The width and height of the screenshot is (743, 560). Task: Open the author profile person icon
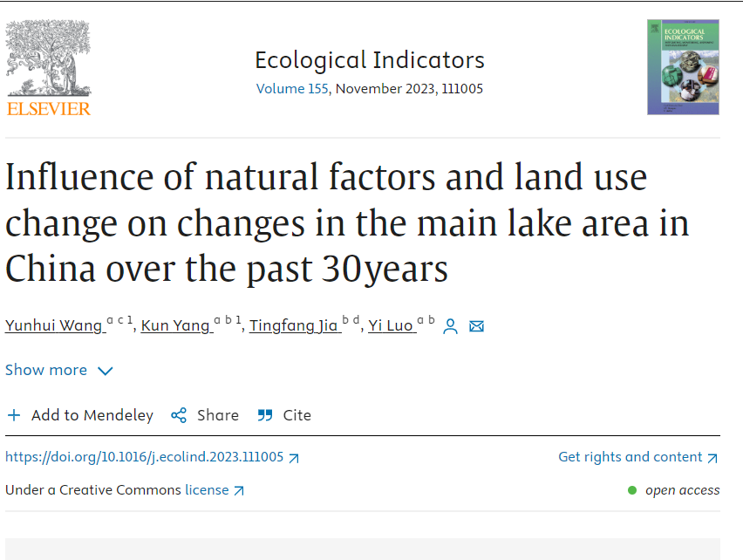point(450,326)
